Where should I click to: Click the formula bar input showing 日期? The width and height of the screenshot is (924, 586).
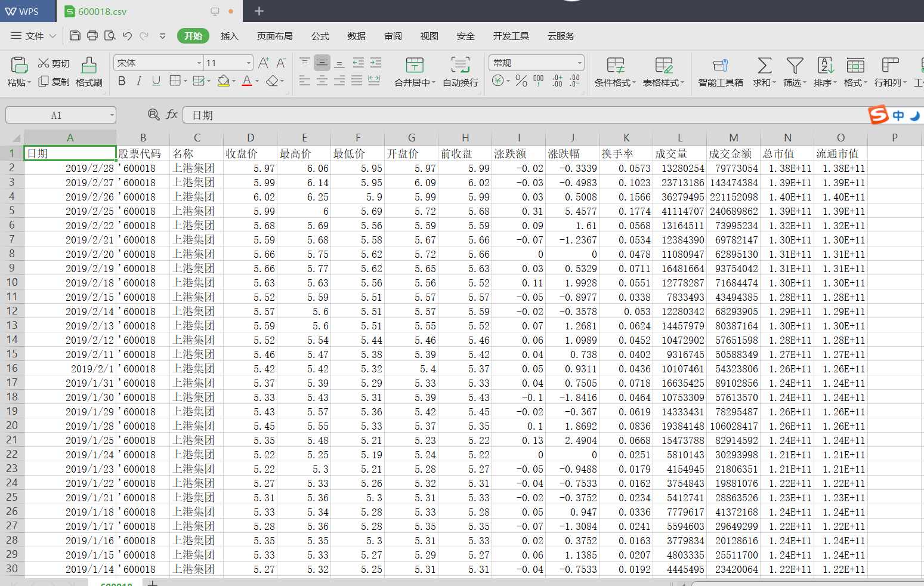tap(525, 115)
